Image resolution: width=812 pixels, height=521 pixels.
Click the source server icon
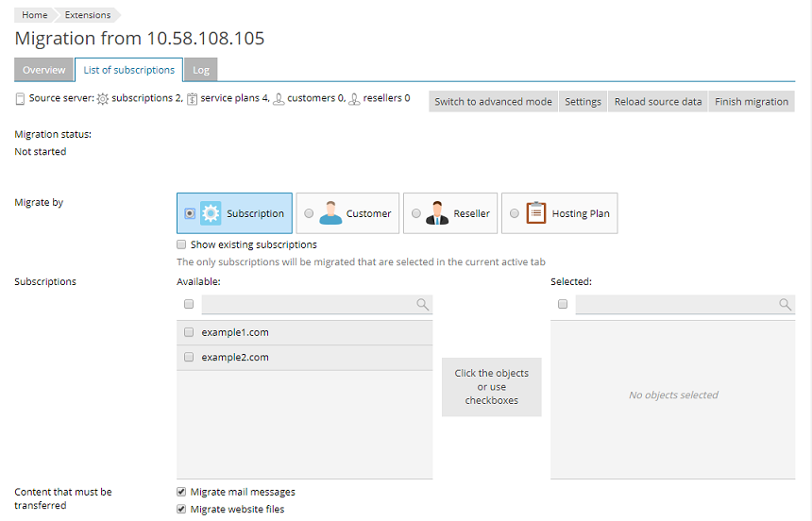[20, 98]
